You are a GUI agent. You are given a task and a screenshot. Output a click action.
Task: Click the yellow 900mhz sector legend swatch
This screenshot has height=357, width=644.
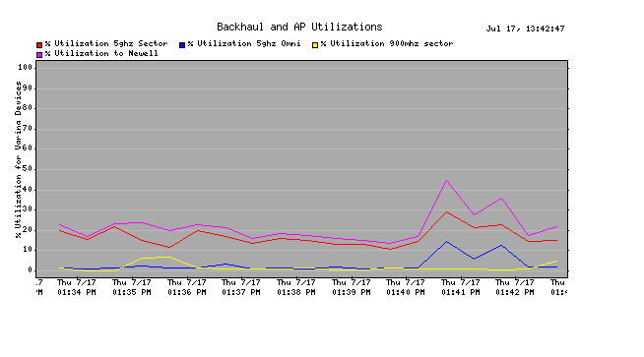pos(315,44)
